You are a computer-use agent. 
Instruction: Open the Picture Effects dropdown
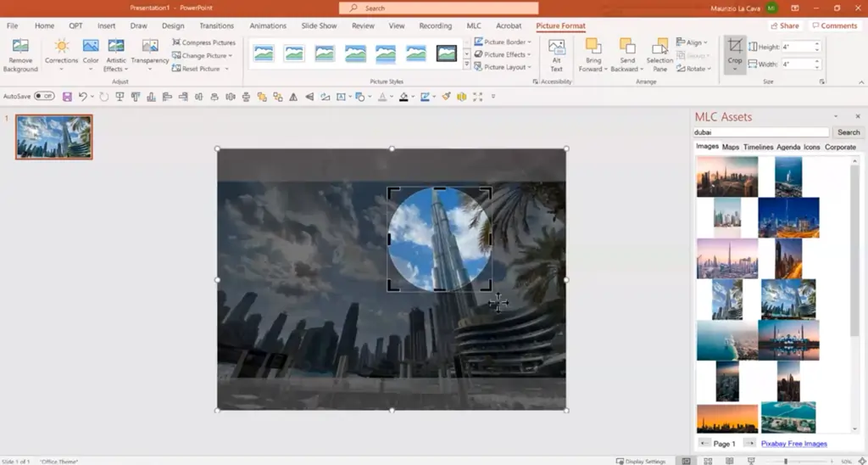point(504,54)
